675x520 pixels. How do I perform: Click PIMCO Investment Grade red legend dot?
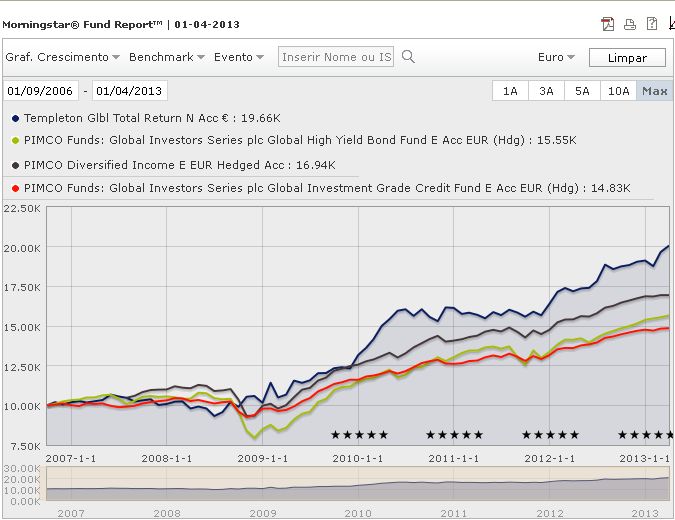15,188
